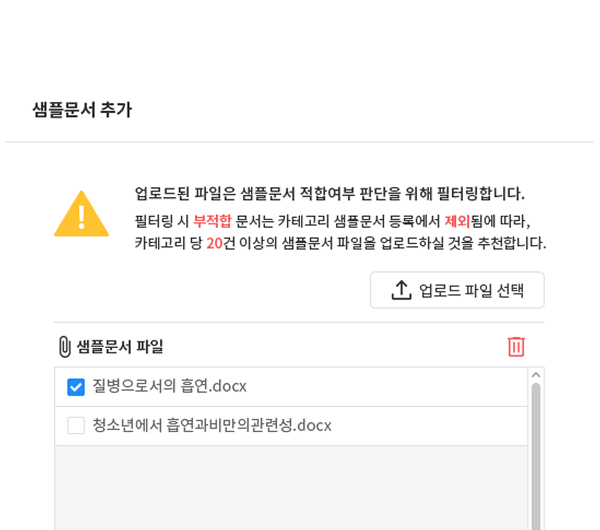
Task: Click the upload arrow icon
Action: pos(401,290)
